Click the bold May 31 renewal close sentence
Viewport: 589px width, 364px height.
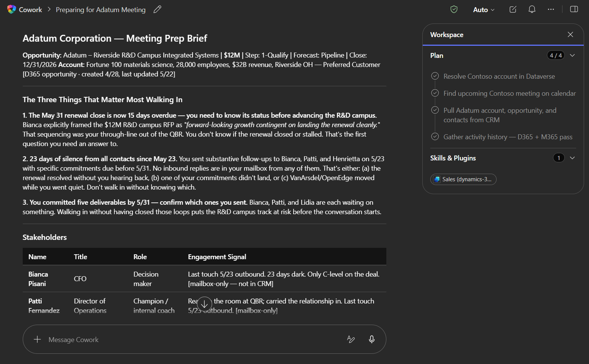click(200, 115)
